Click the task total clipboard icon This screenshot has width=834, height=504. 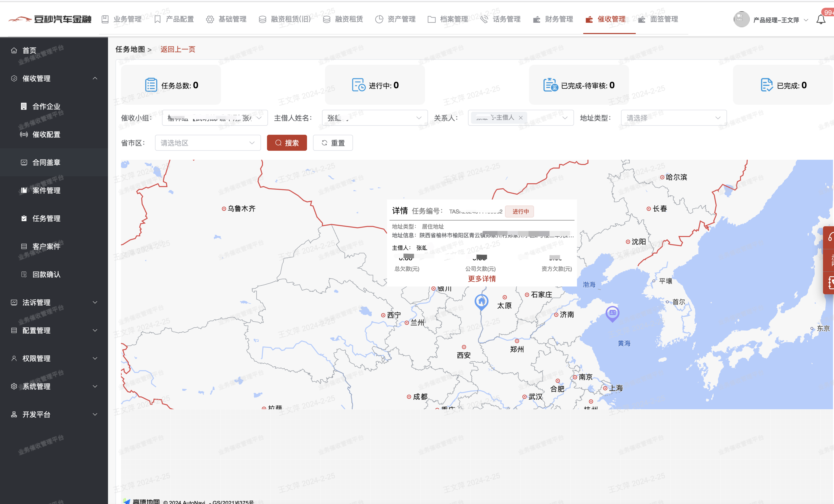pos(151,85)
